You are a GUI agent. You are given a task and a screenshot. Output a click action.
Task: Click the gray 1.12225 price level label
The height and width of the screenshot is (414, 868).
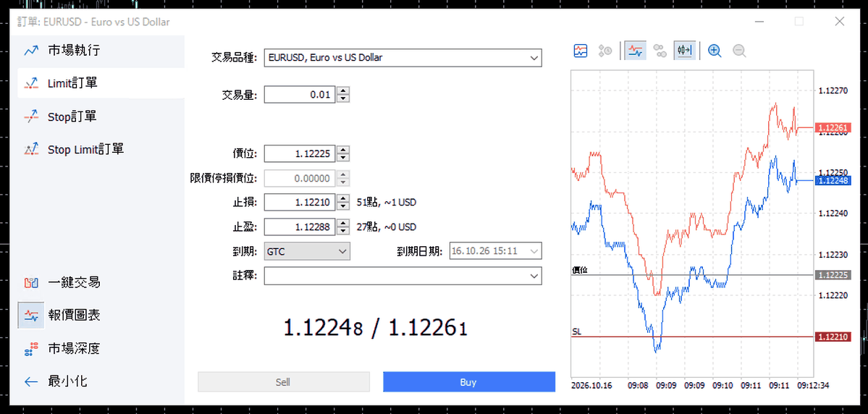pos(834,275)
